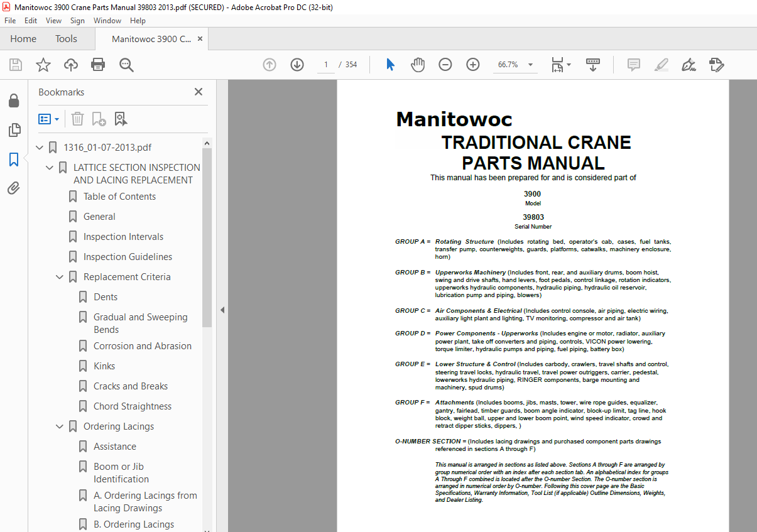Click the page number input field
Image resolution: width=757 pixels, height=532 pixels.
325,65
